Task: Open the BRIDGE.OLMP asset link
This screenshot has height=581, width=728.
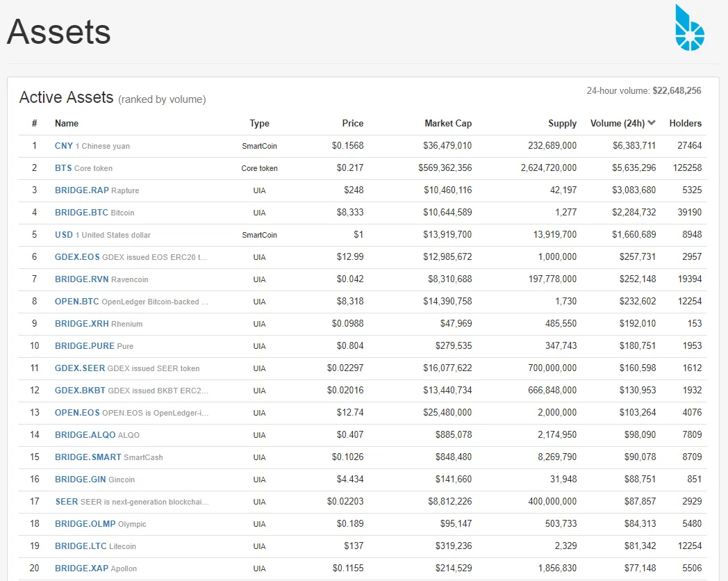Action: point(85,524)
